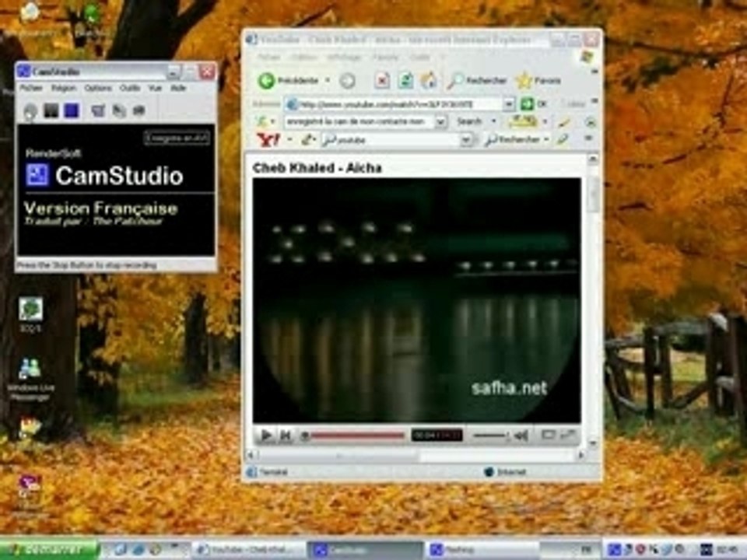Open the Options menu in CamStudio
Screen dimensions: 747x560
coord(98,88)
